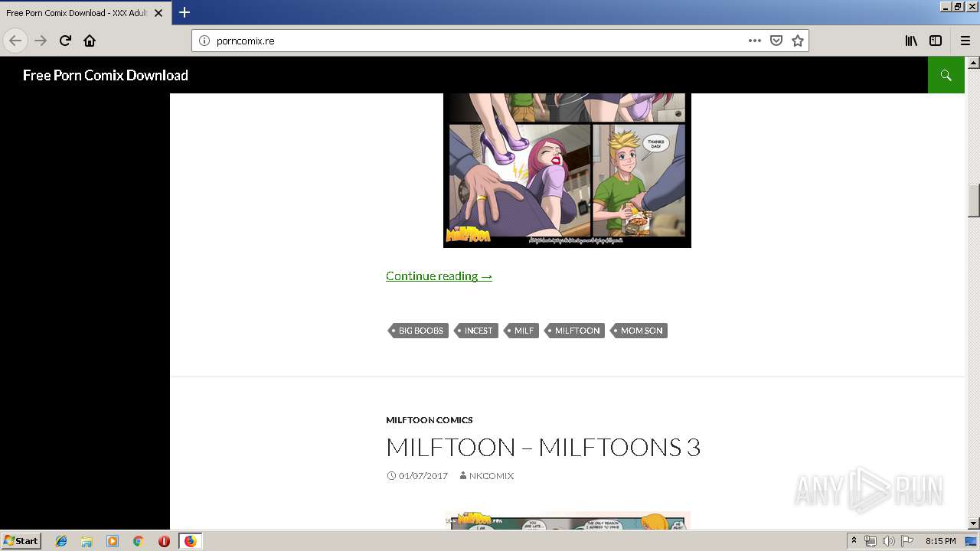The height and width of the screenshot is (551, 980).
Task: Save page to Pocket icon
Action: coord(776,41)
